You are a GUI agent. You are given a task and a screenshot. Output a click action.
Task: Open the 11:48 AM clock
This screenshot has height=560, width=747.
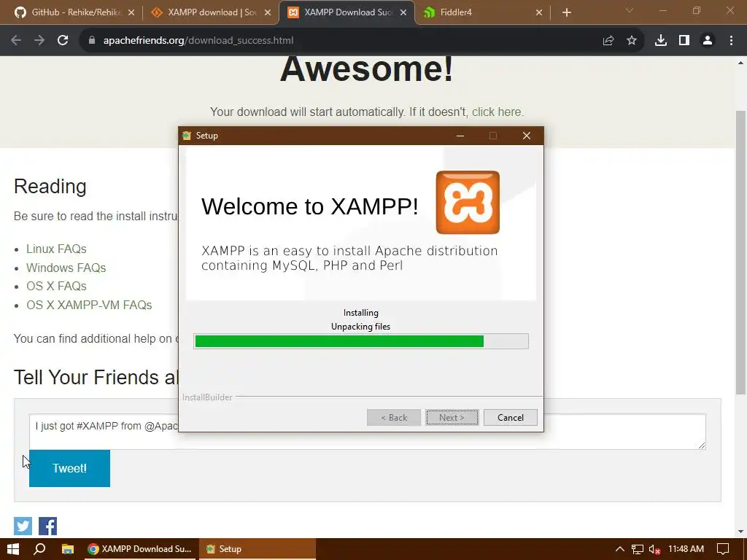click(686, 549)
